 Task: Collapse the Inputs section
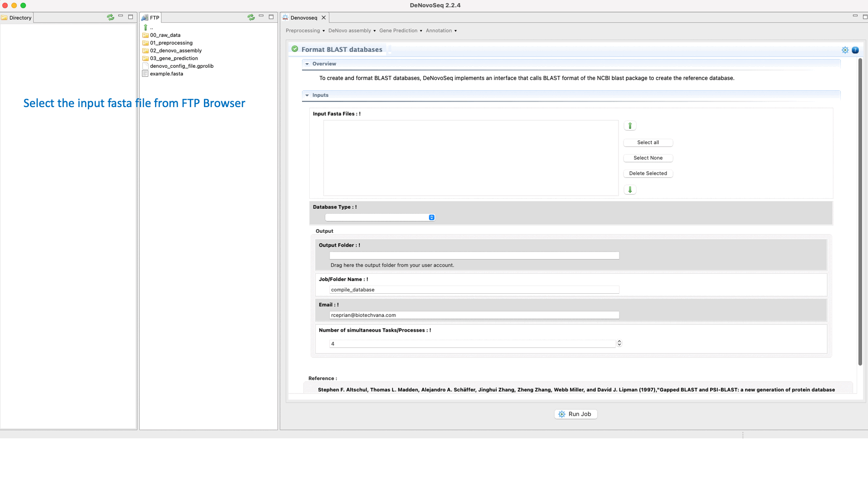pos(307,95)
